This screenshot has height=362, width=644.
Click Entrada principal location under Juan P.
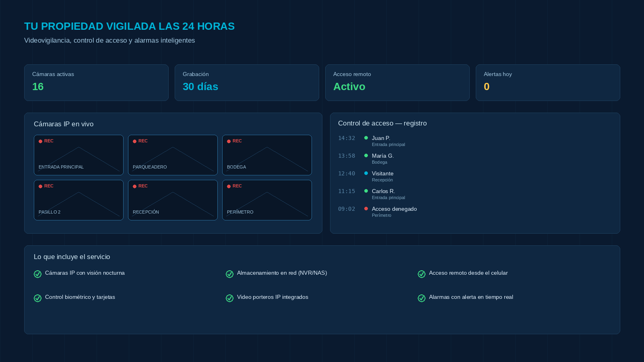[388, 144]
